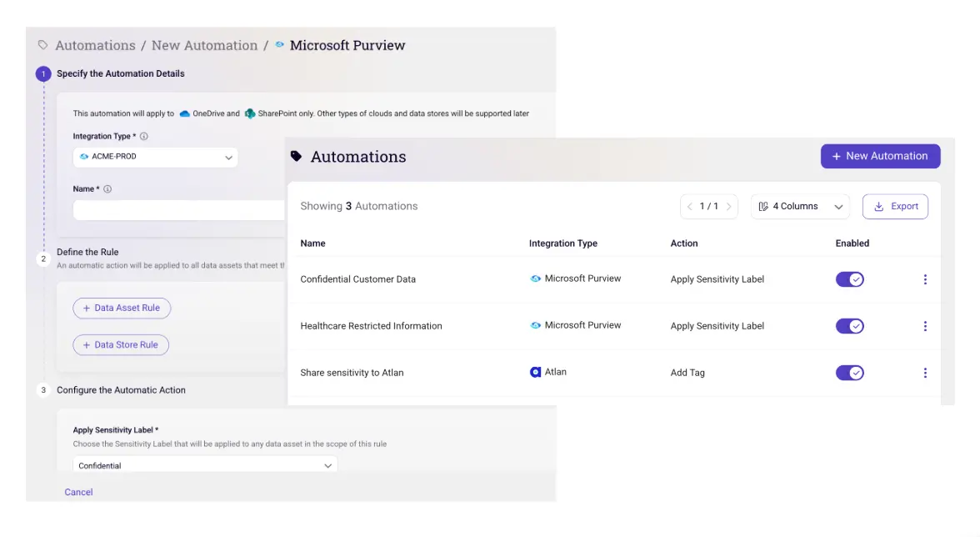Expand the 4 Columns dropdown
Screen dimensions: 980x537
[x=800, y=206]
